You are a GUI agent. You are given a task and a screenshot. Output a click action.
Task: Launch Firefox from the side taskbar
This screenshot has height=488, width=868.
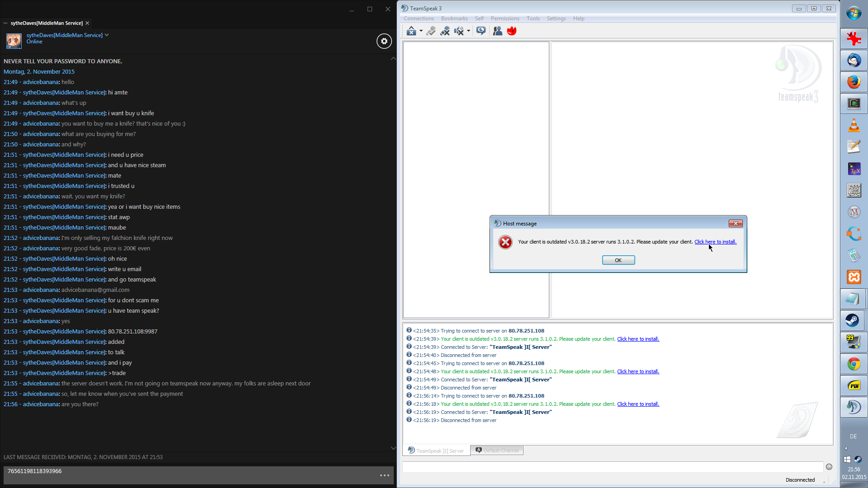[854, 82]
